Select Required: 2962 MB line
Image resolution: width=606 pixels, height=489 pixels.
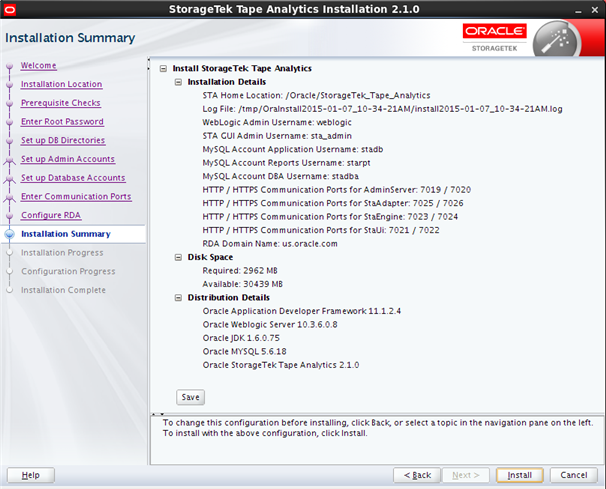click(240, 271)
